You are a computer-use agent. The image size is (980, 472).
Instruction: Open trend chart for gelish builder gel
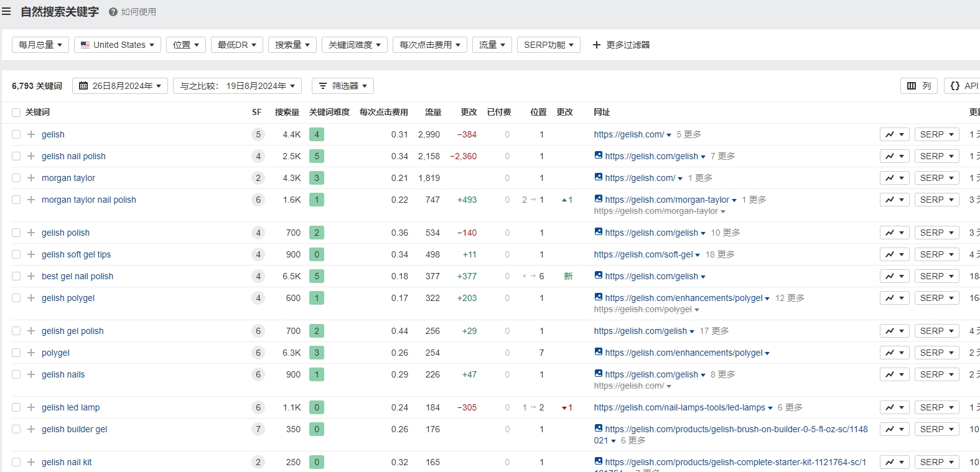[x=895, y=429]
